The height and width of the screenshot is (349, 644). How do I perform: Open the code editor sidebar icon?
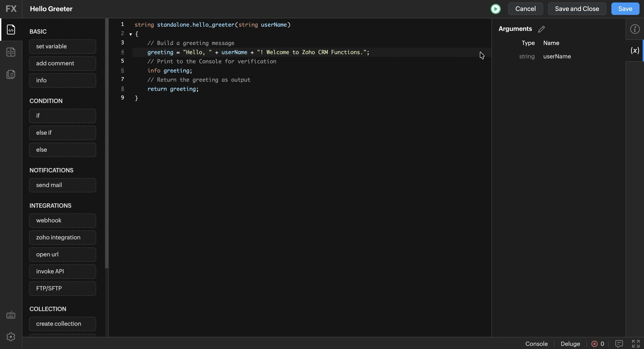click(x=11, y=30)
